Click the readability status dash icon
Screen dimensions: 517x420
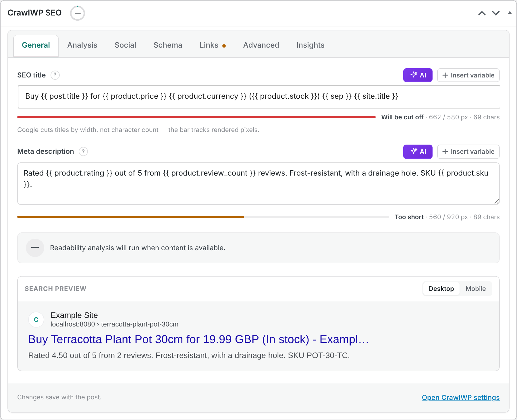pyautogui.click(x=35, y=248)
